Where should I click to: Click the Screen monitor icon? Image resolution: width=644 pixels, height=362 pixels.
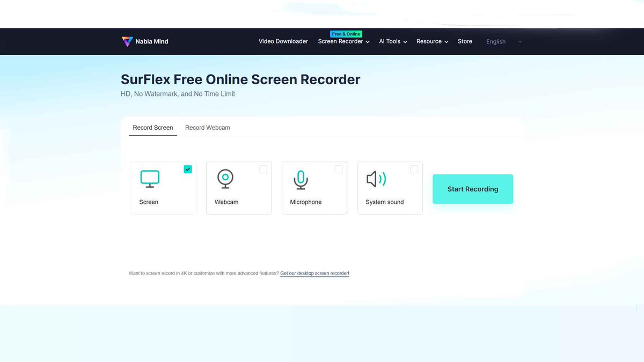[150, 179]
